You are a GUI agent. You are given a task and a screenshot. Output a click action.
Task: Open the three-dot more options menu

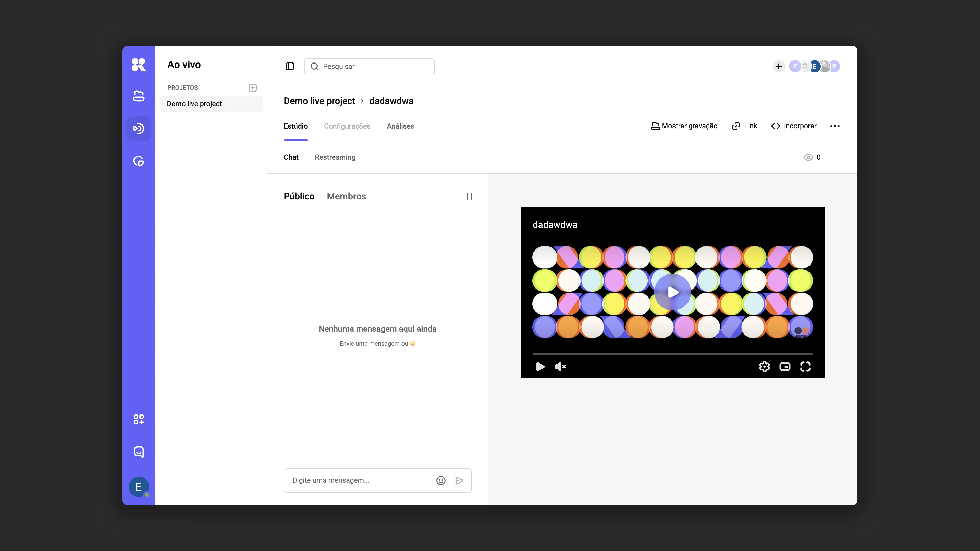(x=835, y=126)
